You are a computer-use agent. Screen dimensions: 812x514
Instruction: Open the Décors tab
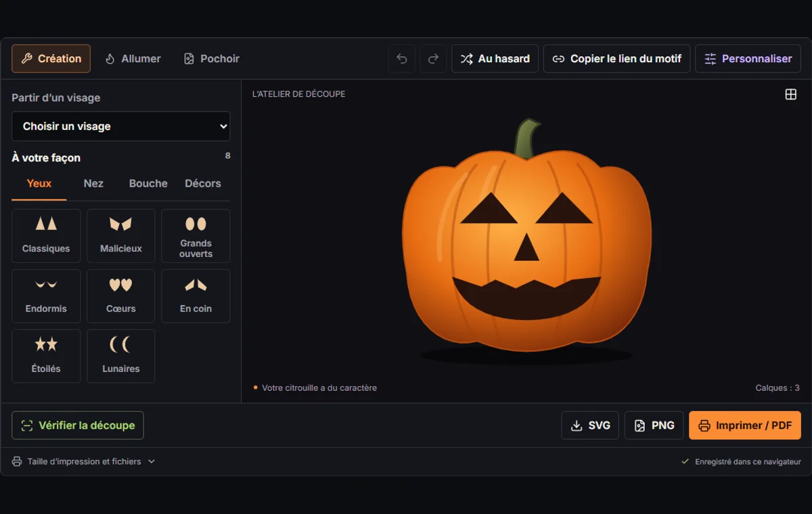tap(203, 183)
